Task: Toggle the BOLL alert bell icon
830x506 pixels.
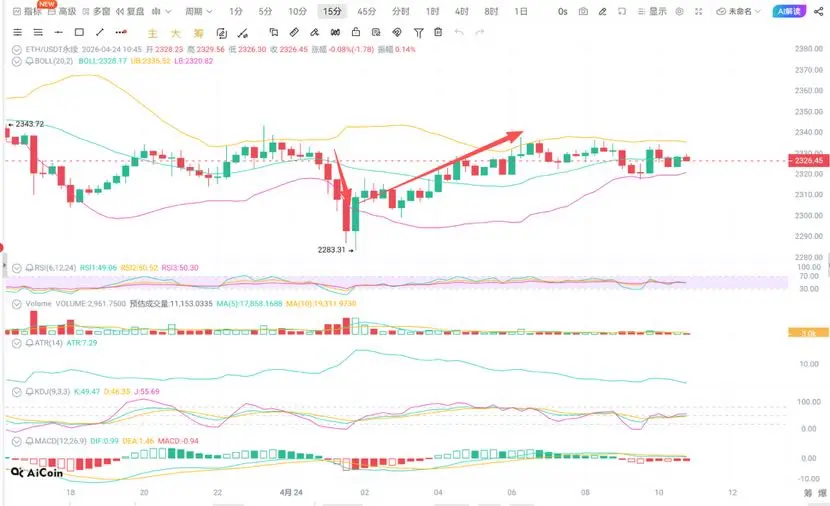Action: [30, 61]
